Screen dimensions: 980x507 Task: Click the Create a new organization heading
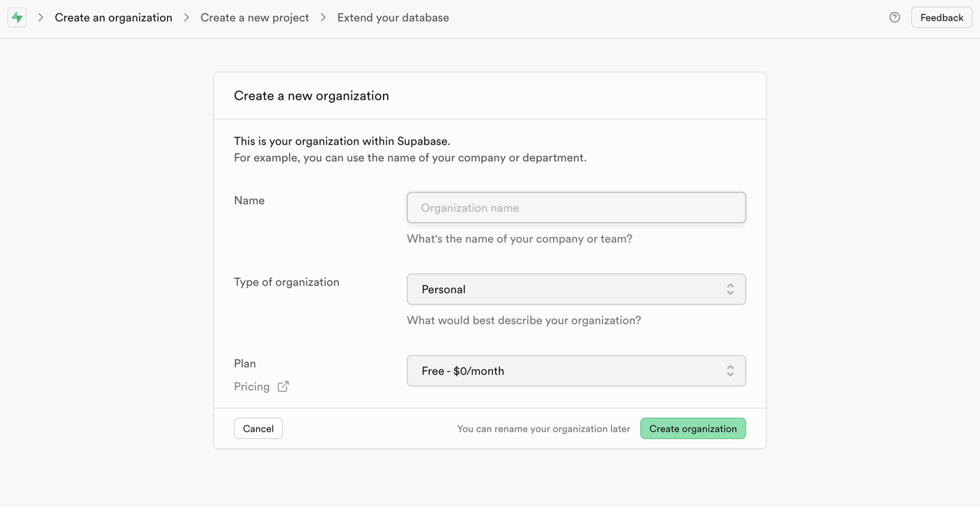pos(311,96)
